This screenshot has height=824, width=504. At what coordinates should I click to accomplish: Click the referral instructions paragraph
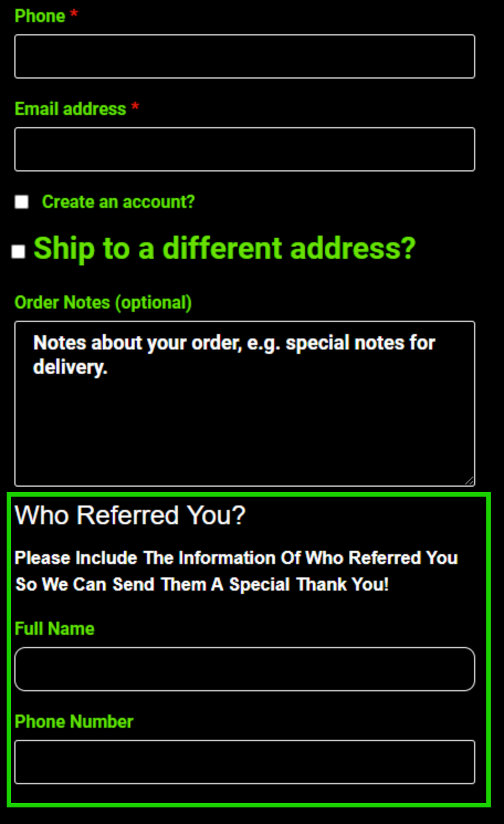click(236, 571)
